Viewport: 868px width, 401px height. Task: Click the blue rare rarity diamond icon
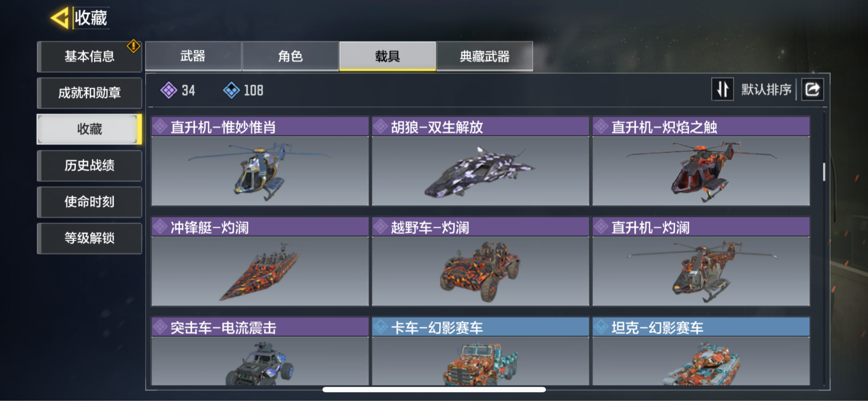coord(232,90)
